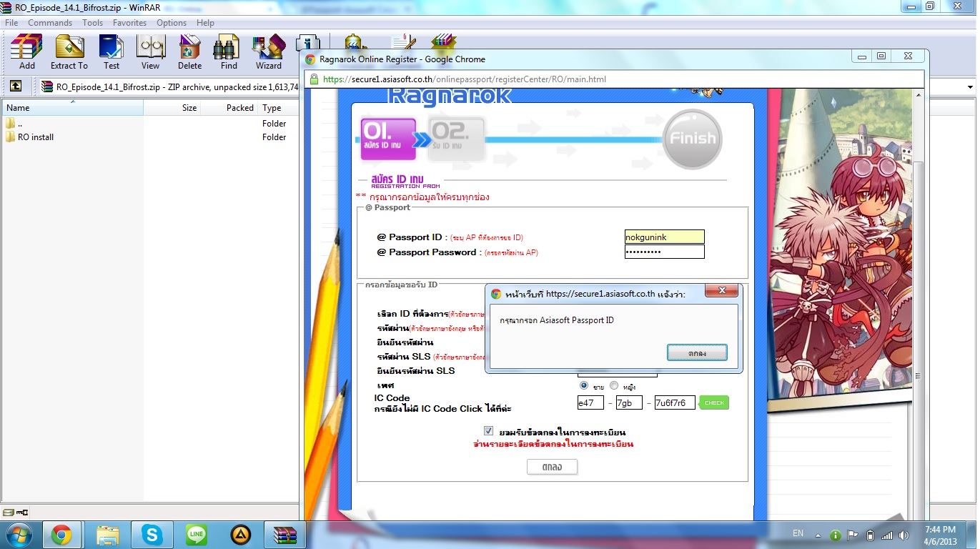Screen dimensions: 980x549
Task: Click the alert dialog's ตกลง (OK) button
Action: [697, 353]
